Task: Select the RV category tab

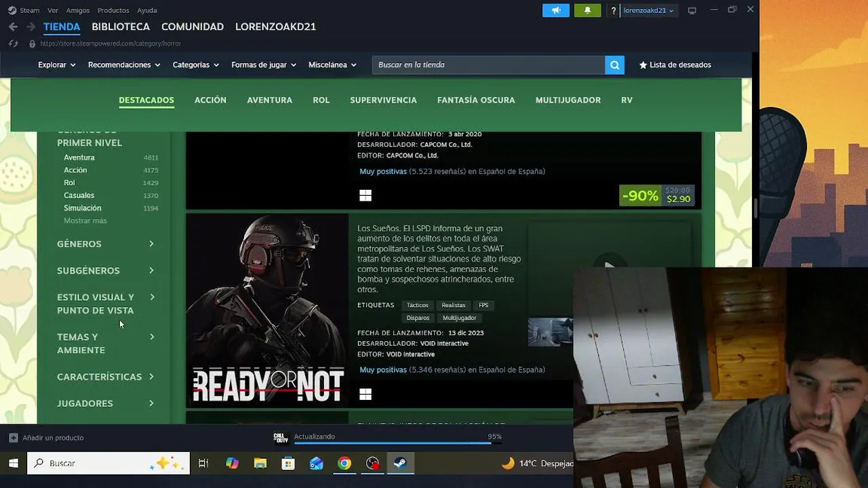Action: [x=627, y=100]
